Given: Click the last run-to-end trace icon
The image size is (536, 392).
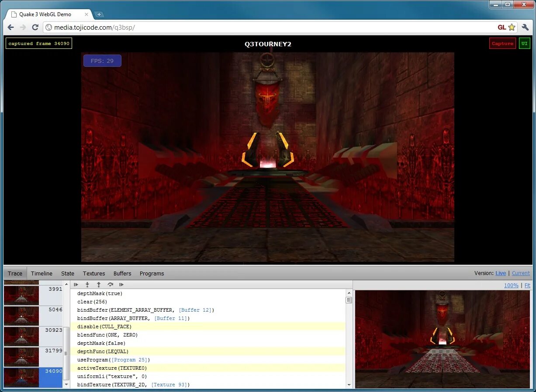Looking at the screenshot, I should (121, 285).
